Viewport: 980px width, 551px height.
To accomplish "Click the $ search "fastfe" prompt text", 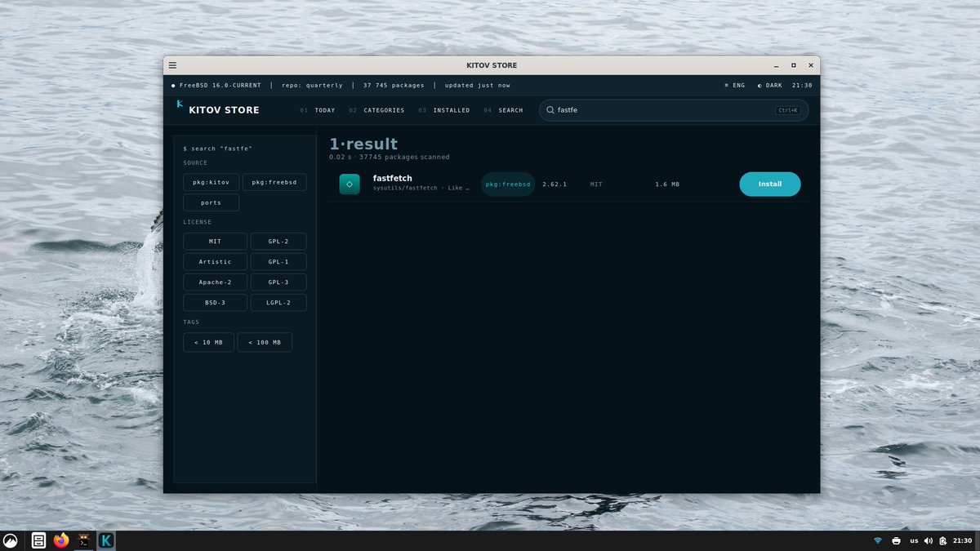I will (218, 149).
